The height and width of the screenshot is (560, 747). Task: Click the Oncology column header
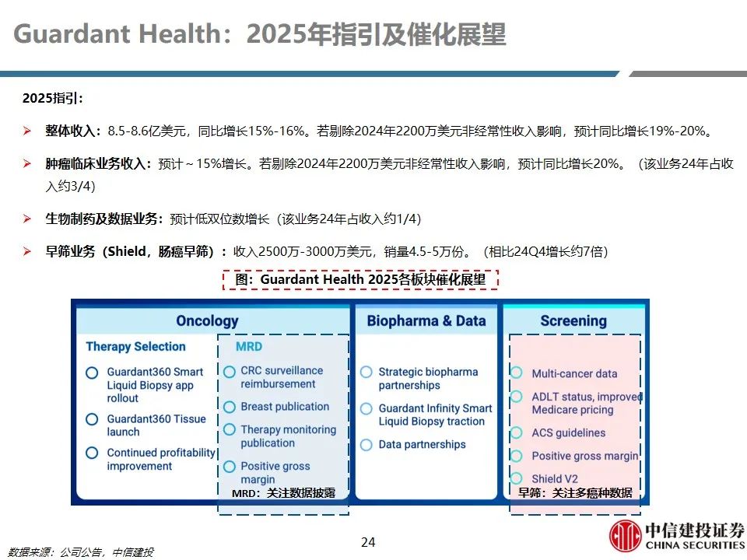(x=207, y=321)
